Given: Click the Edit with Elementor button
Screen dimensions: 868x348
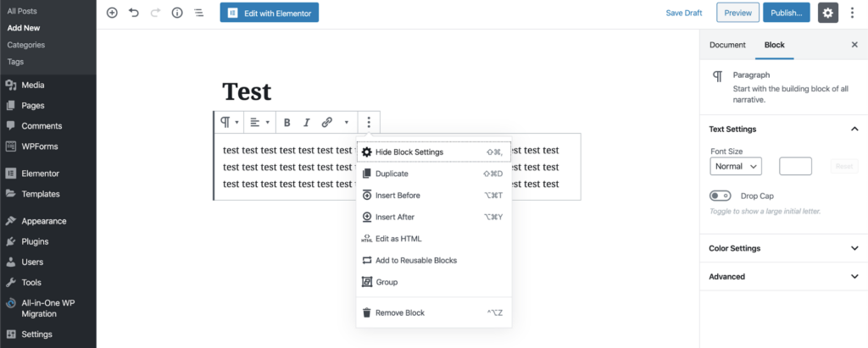Looking at the screenshot, I should pos(269,13).
